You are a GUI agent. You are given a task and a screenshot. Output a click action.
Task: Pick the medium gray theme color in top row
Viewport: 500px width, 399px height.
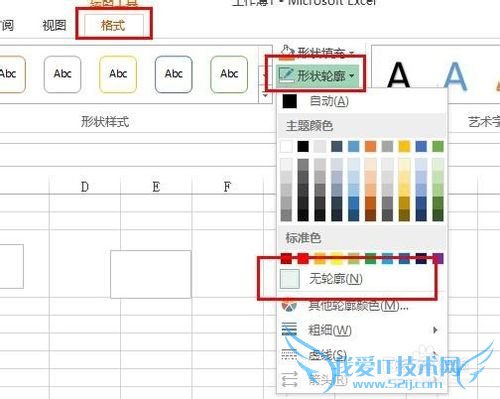pos(387,146)
